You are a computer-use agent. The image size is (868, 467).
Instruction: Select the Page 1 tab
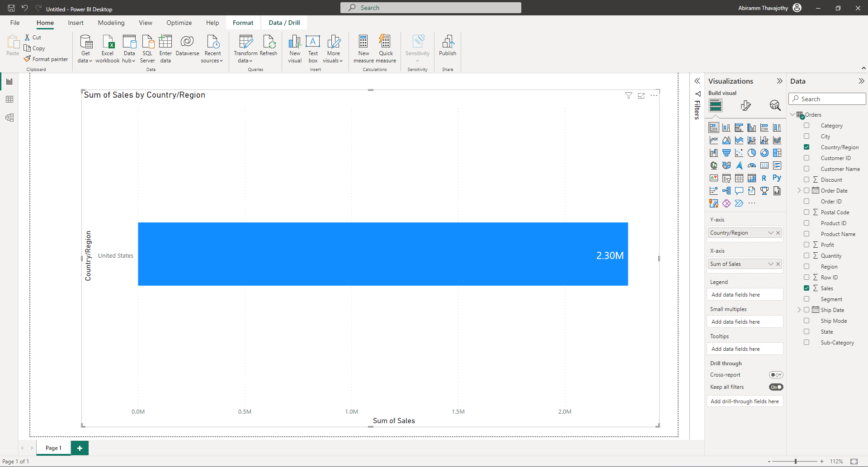pos(53,448)
